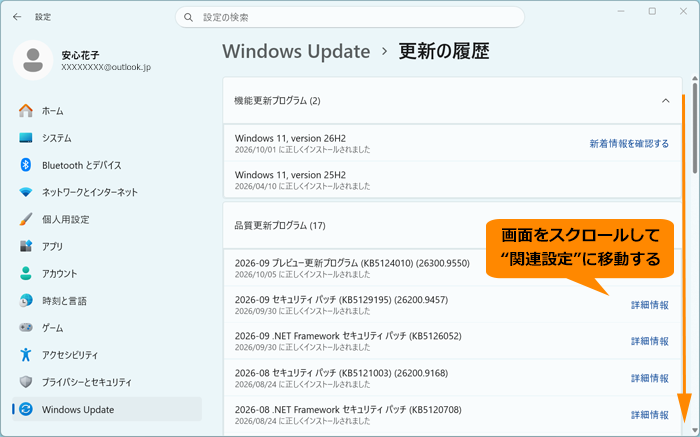
Task: Open the 個人用設定 paintbrush icon
Action: click(x=26, y=219)
